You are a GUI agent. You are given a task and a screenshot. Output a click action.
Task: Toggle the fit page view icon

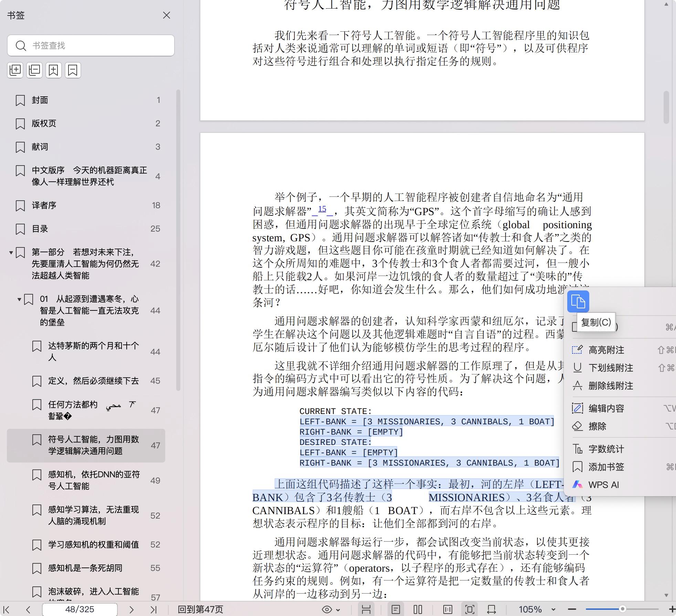(x=469, y=609)
